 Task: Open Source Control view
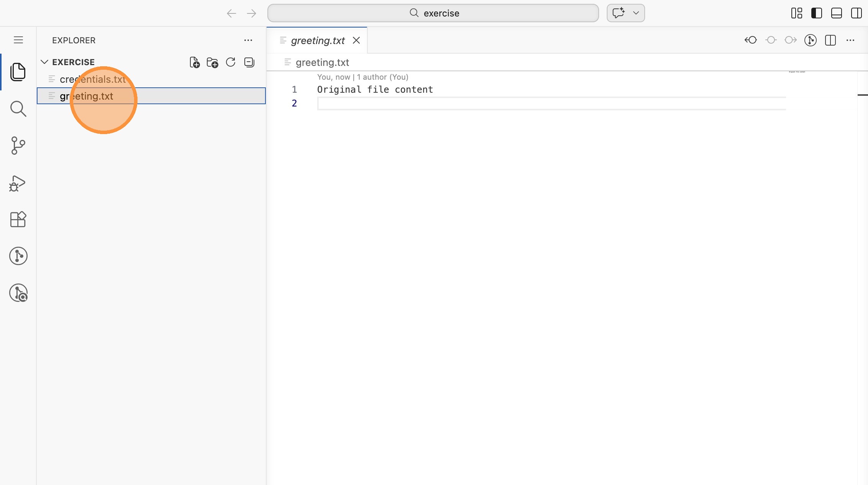pos(18,146)
